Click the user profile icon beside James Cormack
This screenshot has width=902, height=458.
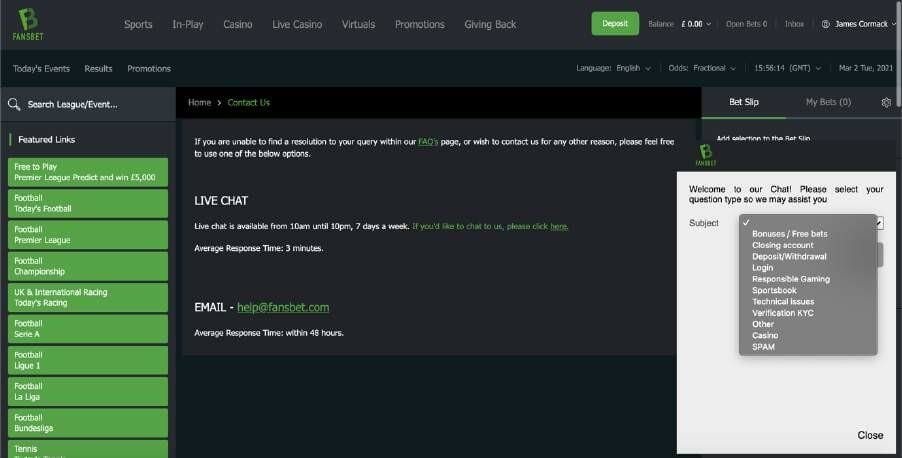point(825,24)
